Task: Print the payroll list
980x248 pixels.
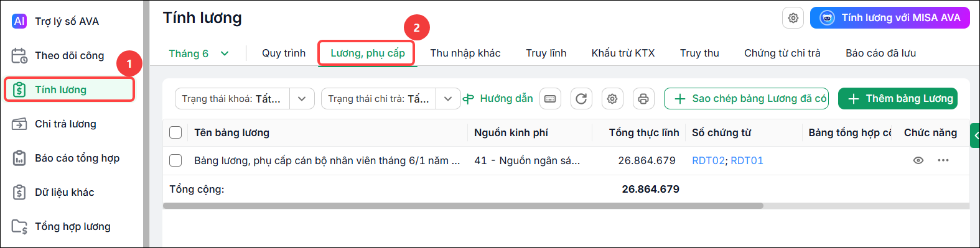Action: [x=643, y=99]
